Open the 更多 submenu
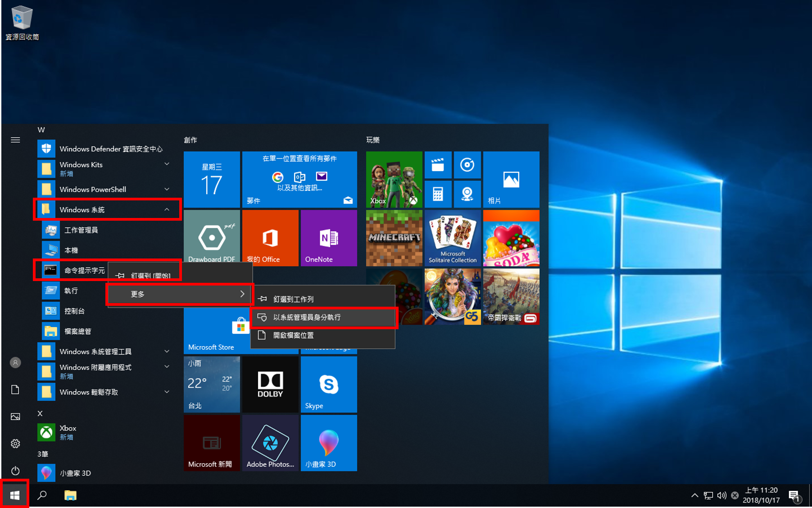The image size is (812, 508). coord(180,294)
